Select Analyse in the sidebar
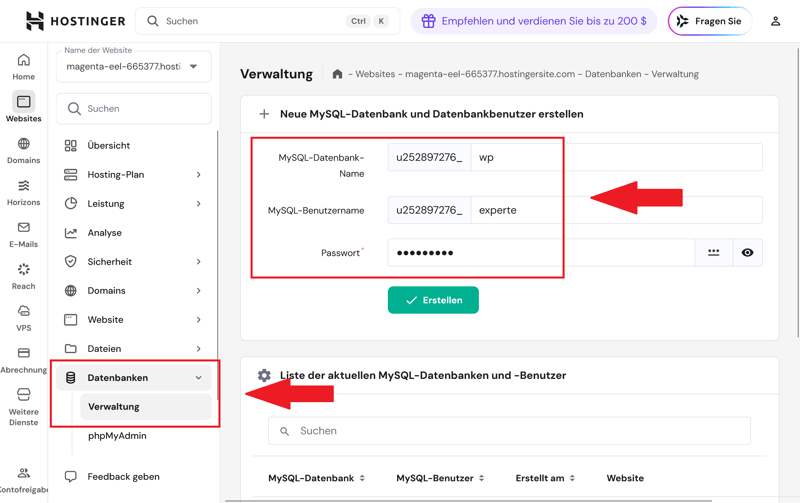 tap(134, 233)
